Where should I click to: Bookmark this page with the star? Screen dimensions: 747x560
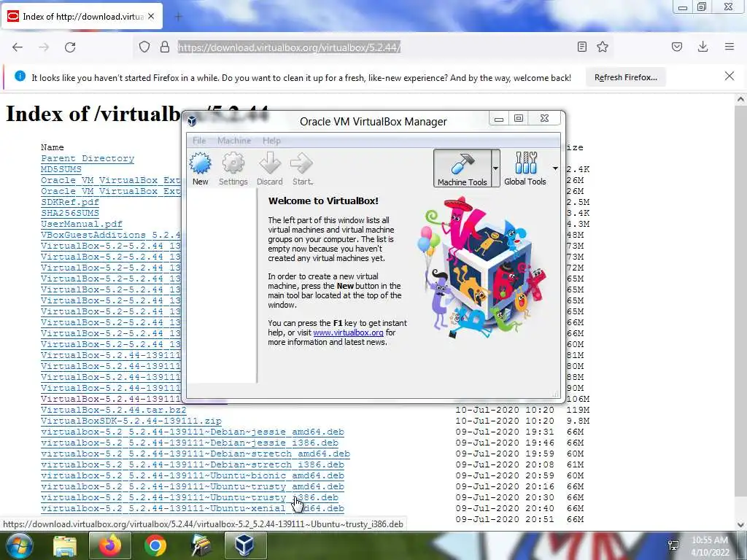point(603,47)
